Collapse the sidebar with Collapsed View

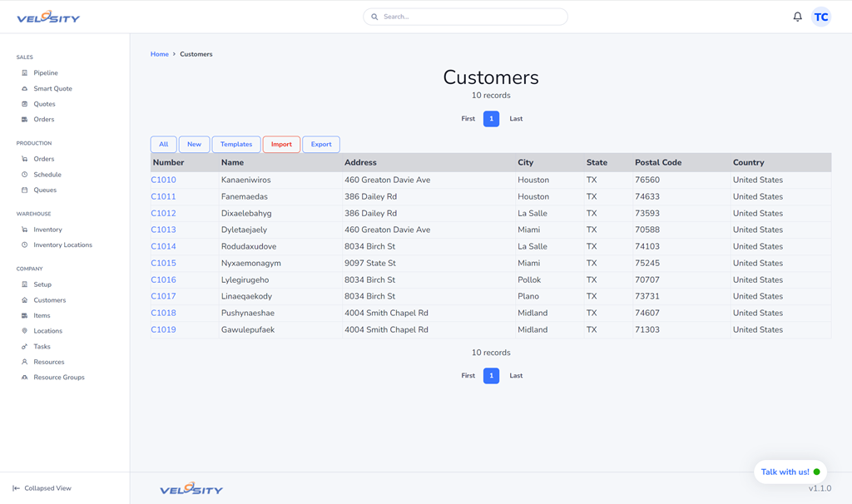tap(42, 488)
